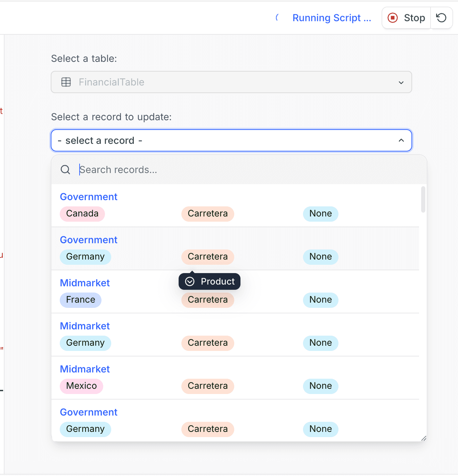Click the chevron on the FinancialTable selector
The height and width of the screenshot is (476, 458).
401,82
